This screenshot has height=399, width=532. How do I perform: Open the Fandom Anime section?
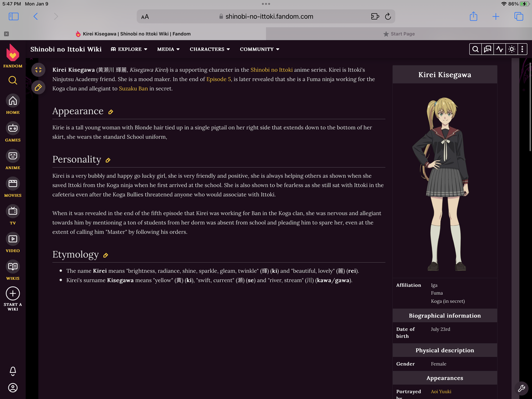pyautogui.click(x=13, y=160)
